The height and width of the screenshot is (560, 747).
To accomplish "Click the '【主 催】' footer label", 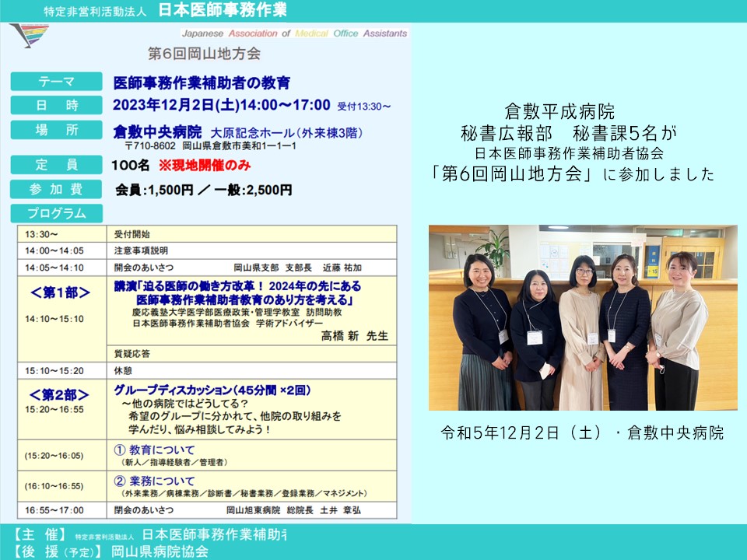I will (x=40, y=535).
